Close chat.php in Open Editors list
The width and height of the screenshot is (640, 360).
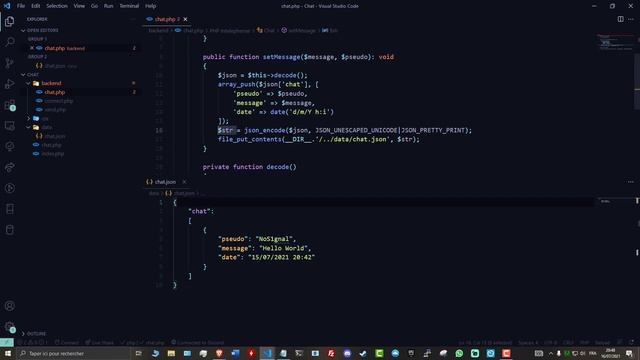(32, 48)
